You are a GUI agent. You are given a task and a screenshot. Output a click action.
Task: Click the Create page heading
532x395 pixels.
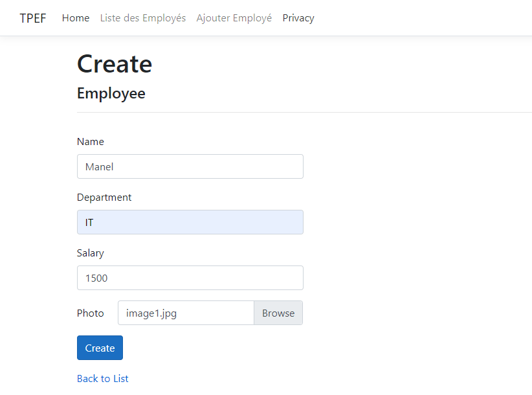115,63
